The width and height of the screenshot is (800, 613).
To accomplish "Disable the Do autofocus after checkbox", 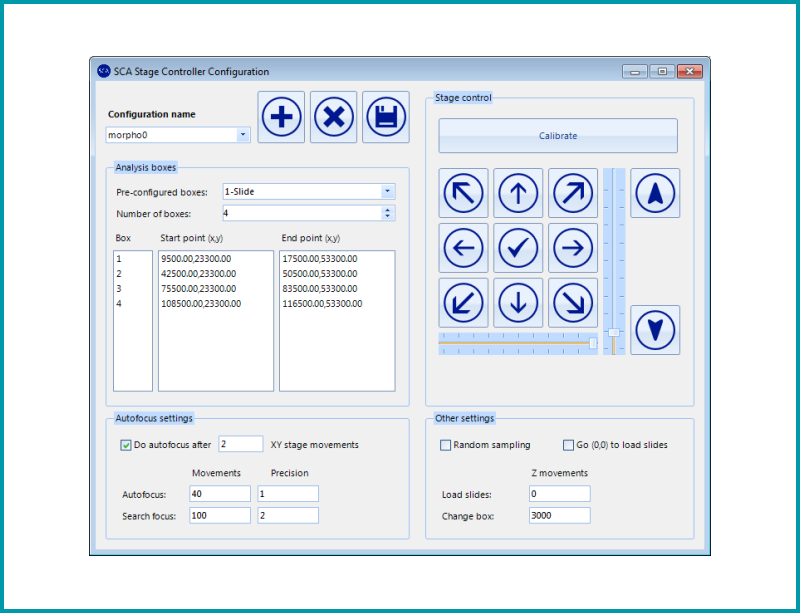I will point(126,445).
